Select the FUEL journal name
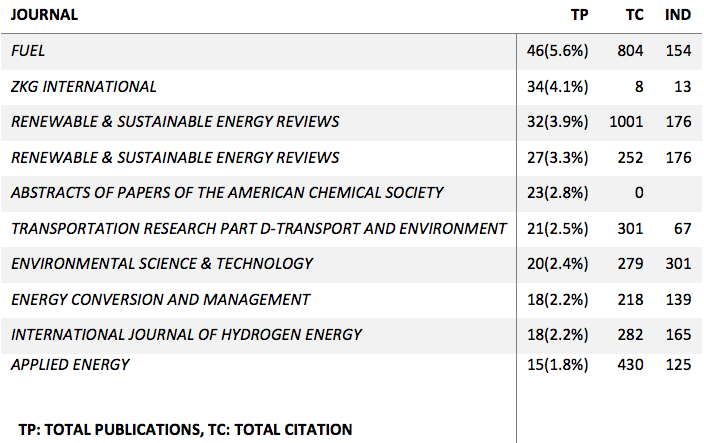The image size is (704, 443). click(28, 51)
